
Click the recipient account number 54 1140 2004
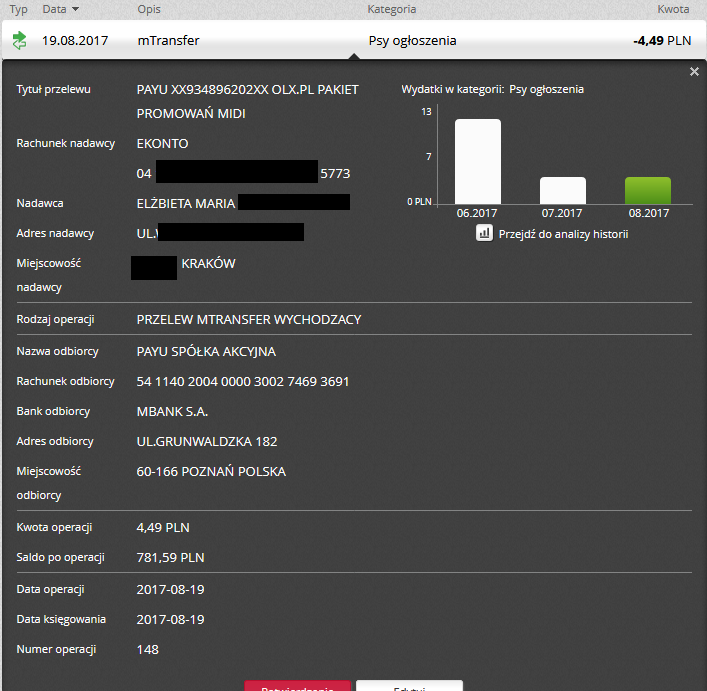pos(243,382)
